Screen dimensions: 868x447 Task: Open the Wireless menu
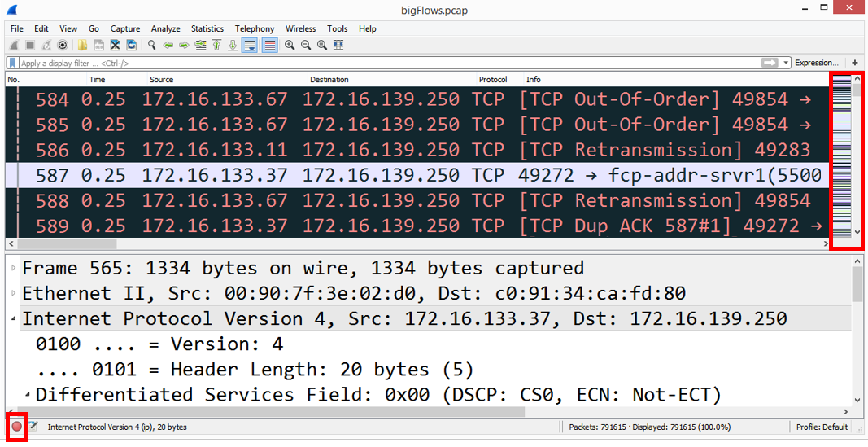(301, 28)
